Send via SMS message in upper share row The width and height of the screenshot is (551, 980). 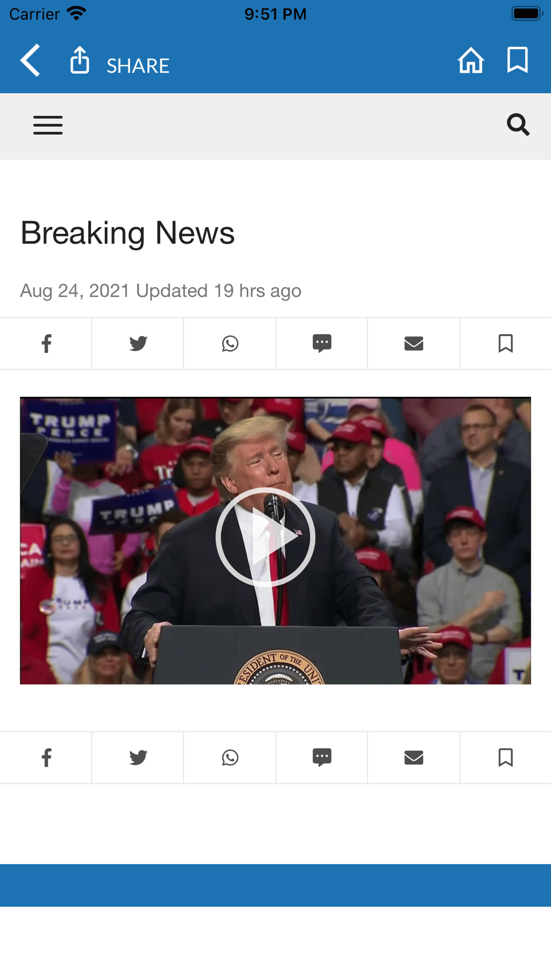(x=322, y=343)
